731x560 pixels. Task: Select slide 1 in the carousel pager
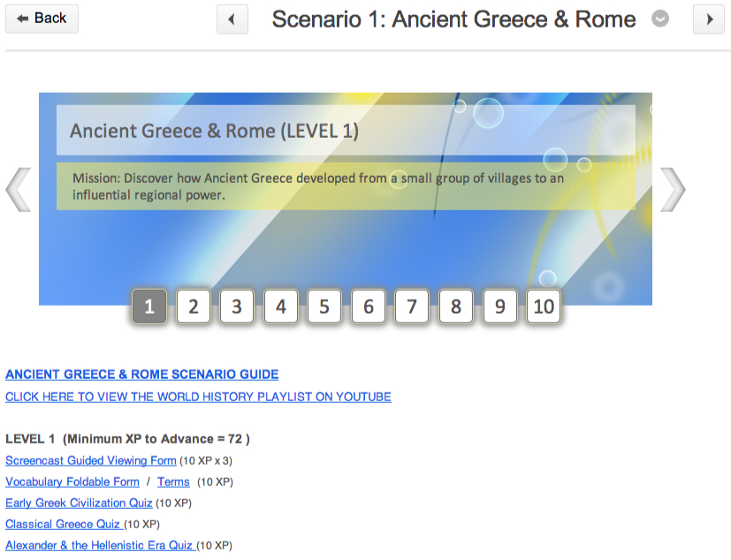pyautogui.click(x=149, y=306)
